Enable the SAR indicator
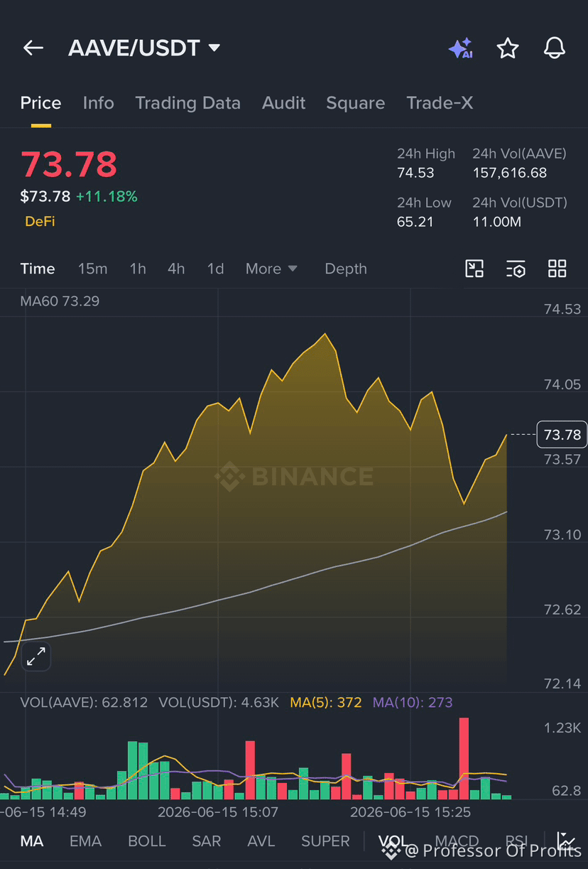 (207, 841)
